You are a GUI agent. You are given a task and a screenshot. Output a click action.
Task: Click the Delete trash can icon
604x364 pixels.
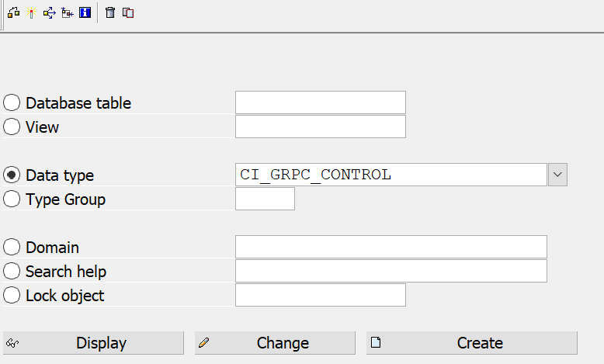[110, 12]
